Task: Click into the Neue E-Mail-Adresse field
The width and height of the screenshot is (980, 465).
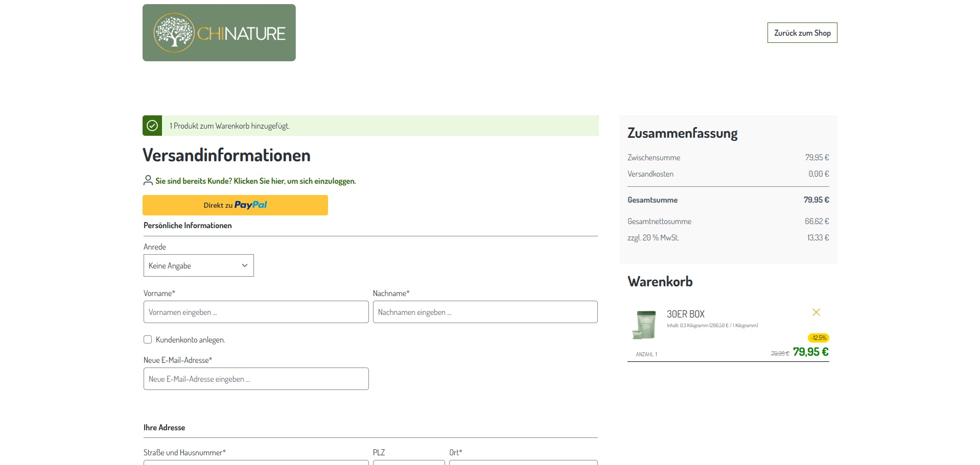Action: pos(255,379)
